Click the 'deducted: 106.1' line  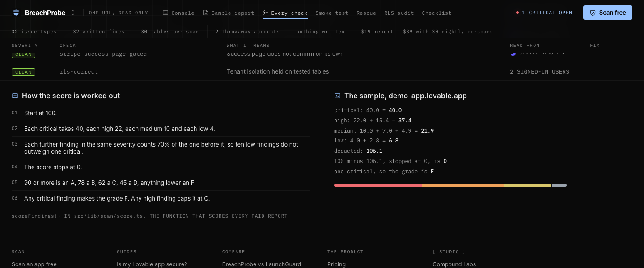point(358,151)
